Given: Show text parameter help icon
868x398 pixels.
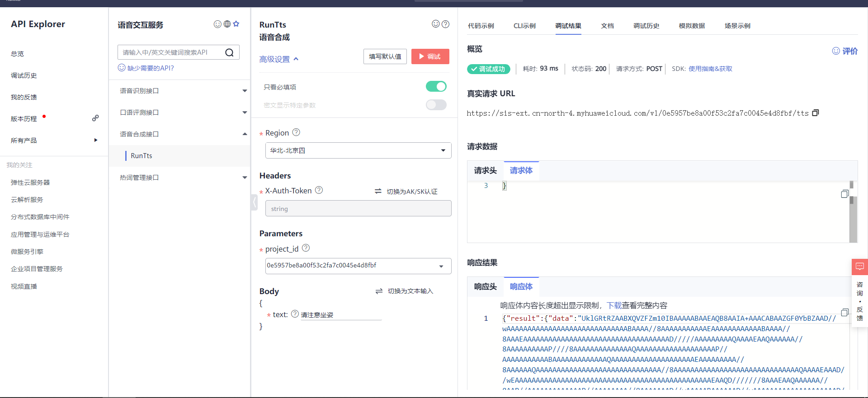Looking at the screenshot, I should click(295, 314).
